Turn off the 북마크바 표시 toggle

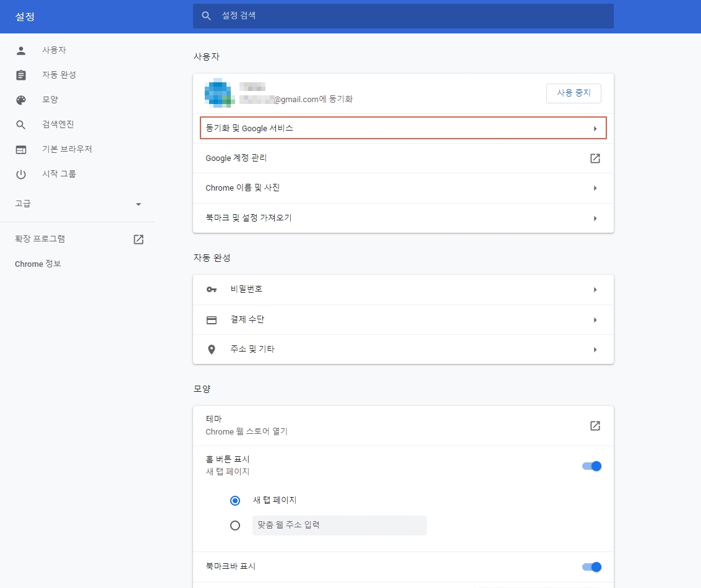(591, 567)
